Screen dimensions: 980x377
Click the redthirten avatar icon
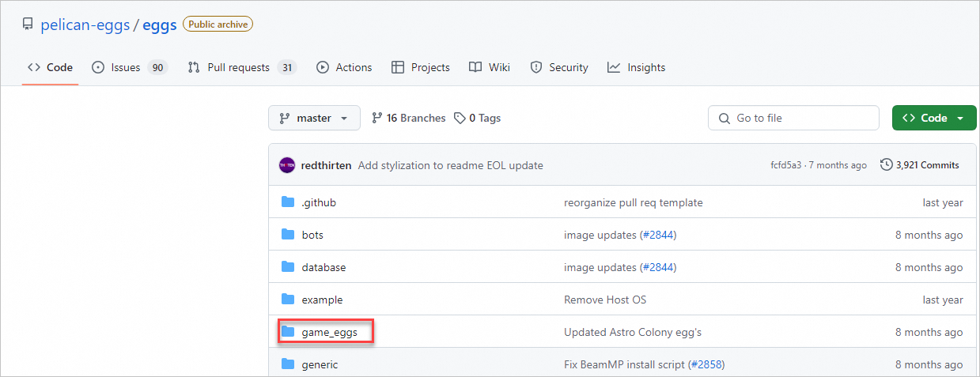[x=287, y=165]
